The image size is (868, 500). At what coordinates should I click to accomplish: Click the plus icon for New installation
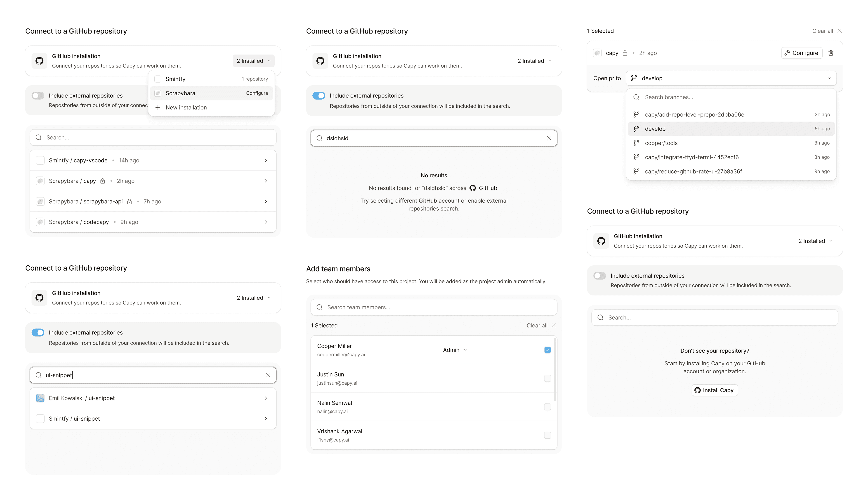[158, 107]
